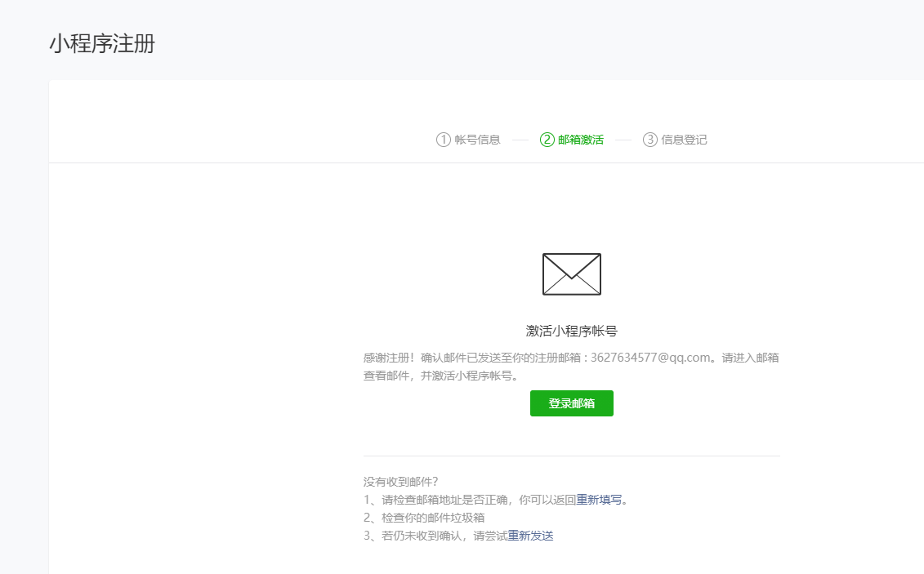Screen dimensions: 924x574
Task: Click the envelope mail icon
Action: tap(570, 274)
